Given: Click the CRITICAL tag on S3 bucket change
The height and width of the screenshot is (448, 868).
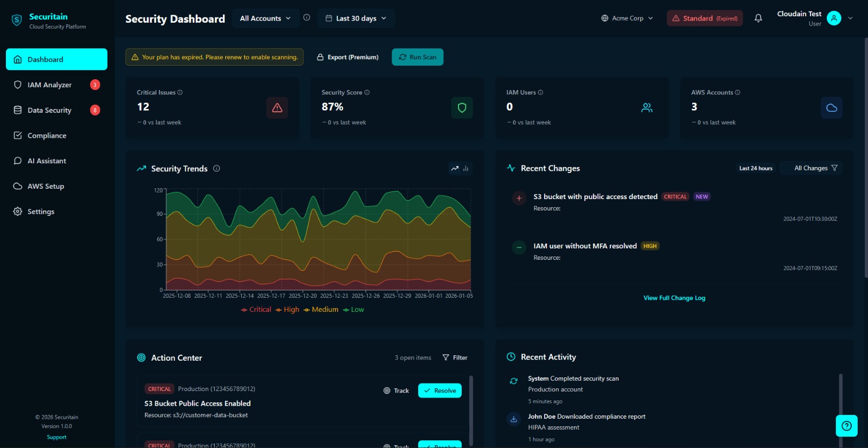Looking at the screenshot, I should click(675, 197).
